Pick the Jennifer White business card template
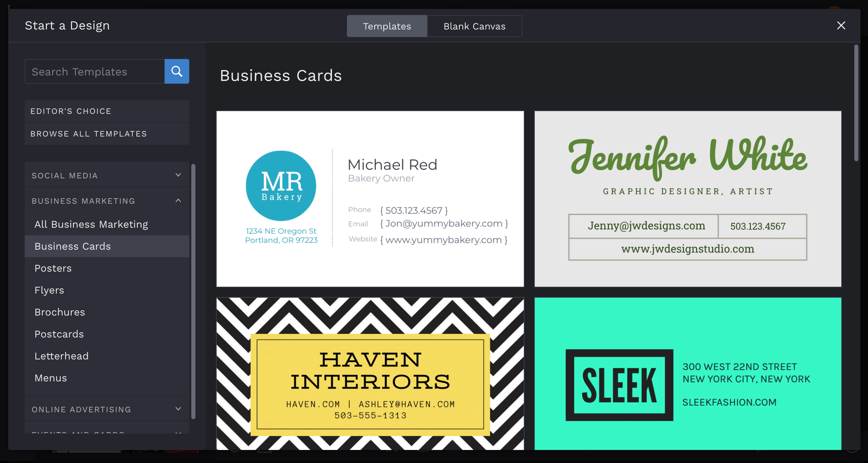This screenshot has width=868, height=463. [x=688, y=199]
